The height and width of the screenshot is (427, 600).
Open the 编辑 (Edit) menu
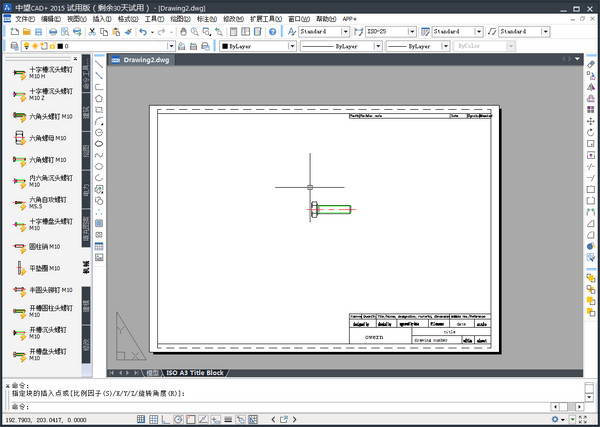[x=51, y=19]
